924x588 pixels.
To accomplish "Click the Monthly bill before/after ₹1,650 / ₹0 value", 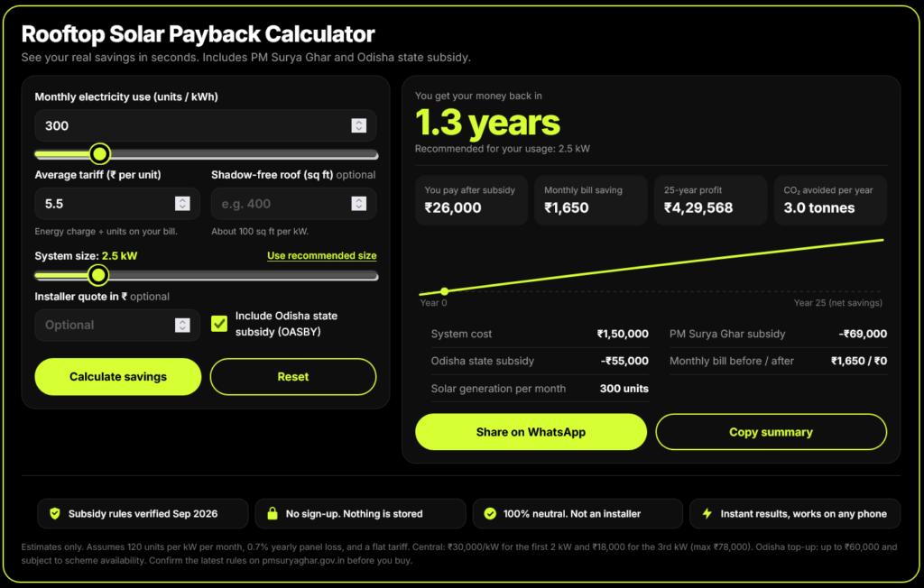I will click(x=859, y=361).
